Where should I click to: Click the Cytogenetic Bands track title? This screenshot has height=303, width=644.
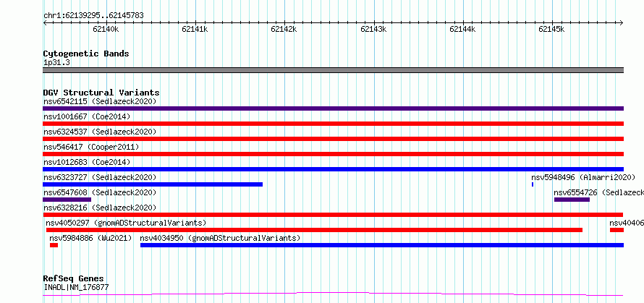coord(86,54)
